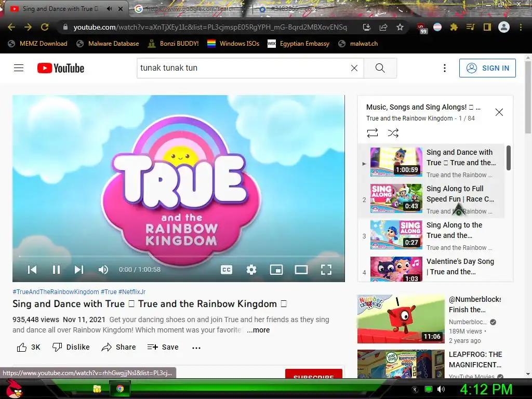The image size is (532, 399).
Task: Toggle loop playlist
Action: [x=372, y=132]
